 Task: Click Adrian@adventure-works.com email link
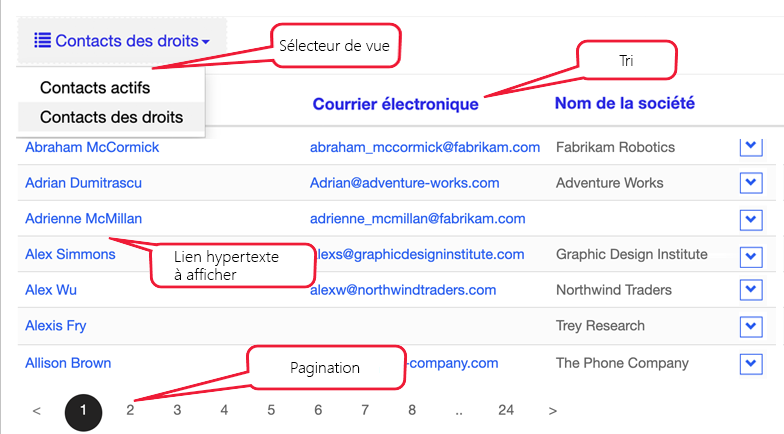(404, 183)
